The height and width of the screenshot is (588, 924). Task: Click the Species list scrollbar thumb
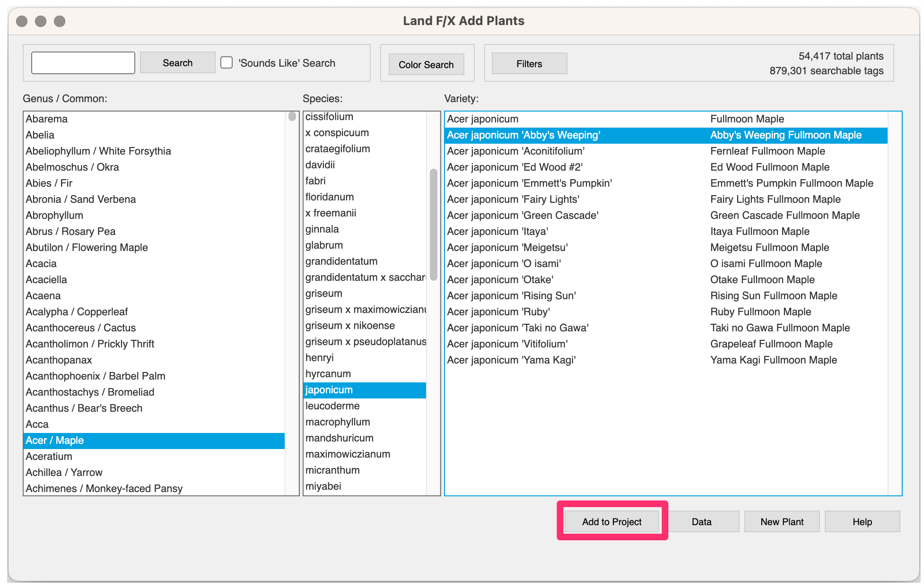[x=433, y=225]
